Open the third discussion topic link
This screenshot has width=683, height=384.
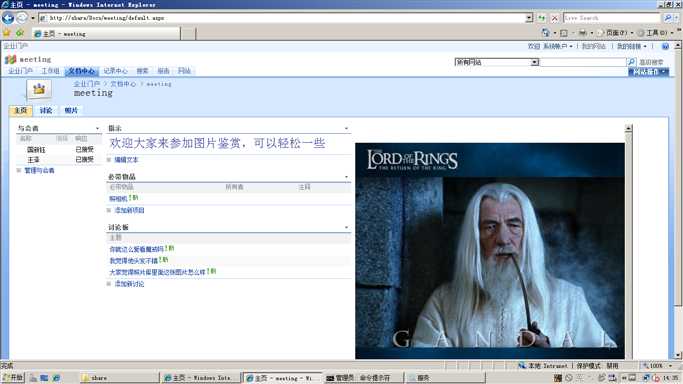[x=157, y=272]
